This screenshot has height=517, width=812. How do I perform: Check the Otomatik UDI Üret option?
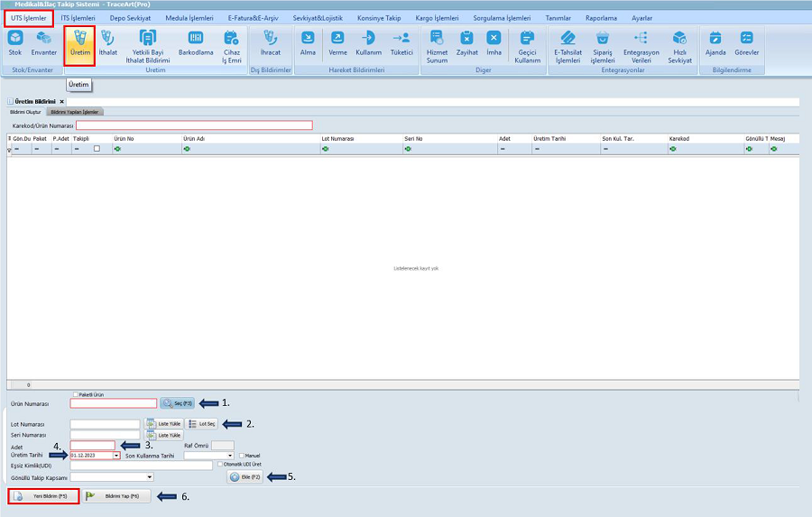[x=220, y=465]
